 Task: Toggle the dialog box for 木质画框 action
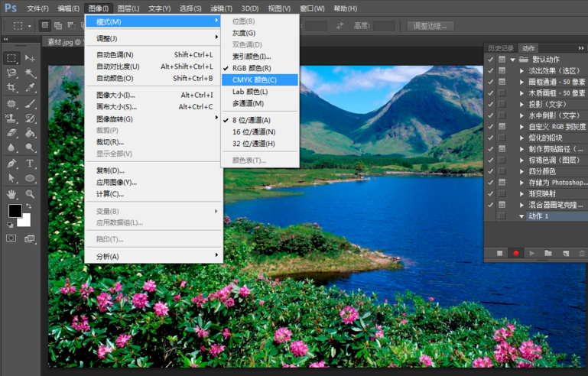click(x=502, y=92)
